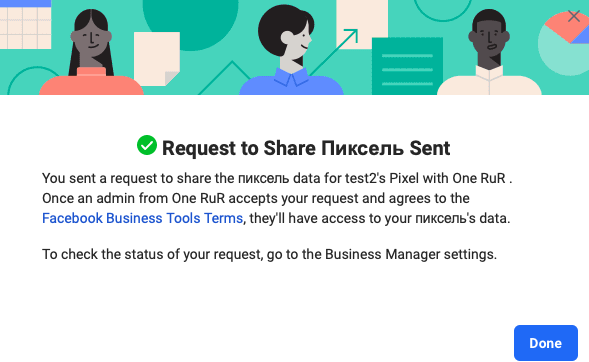Click the cream paper with folded corner
The image size is (589, 362).
pyautogui.click(x=157, y=59)
